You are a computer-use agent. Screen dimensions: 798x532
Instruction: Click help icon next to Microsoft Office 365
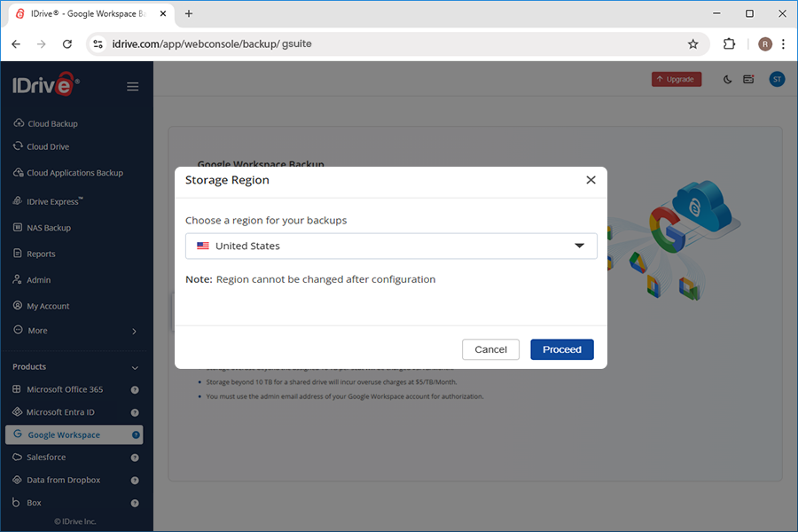pyautogui.click(x=135, y=390)
